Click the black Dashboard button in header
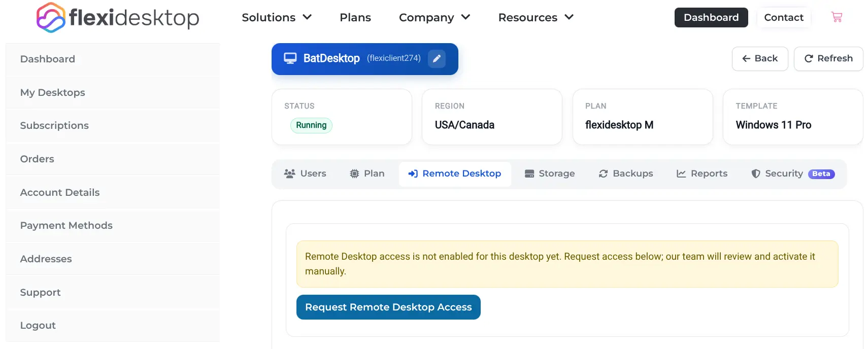 tap(711, 17)
